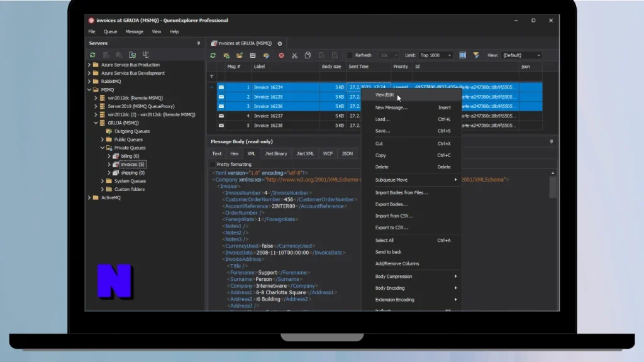644x362 pixels.
Task: Choose New Message... from the context menu
Action: 411,107
